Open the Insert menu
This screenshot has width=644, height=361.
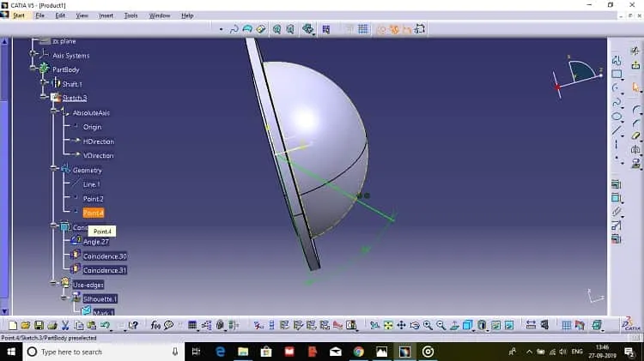(x=106, y=15)
